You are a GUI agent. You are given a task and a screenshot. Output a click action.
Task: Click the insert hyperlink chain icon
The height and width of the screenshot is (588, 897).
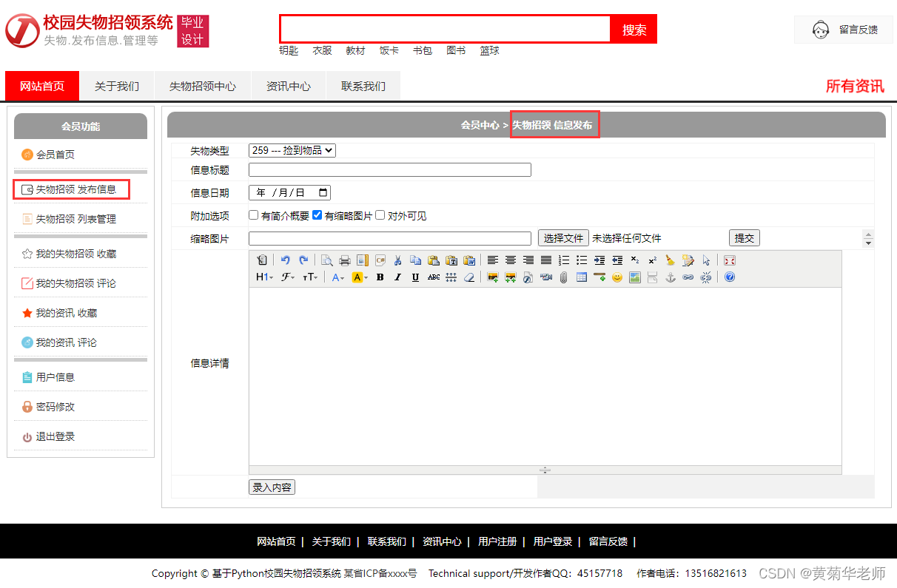[x=688, y=276]
